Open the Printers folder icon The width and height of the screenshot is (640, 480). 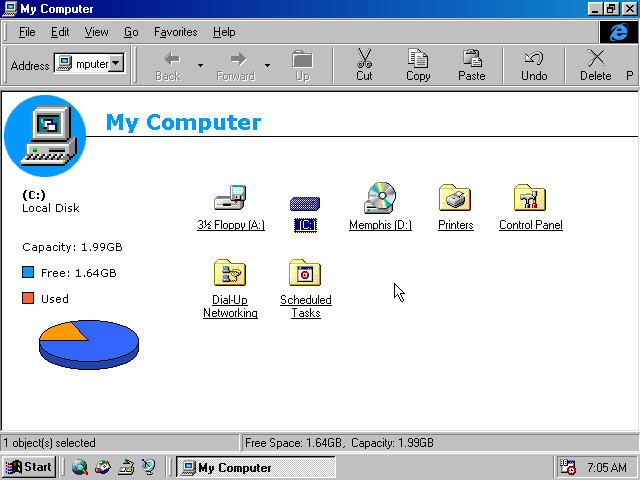[455, 198]
